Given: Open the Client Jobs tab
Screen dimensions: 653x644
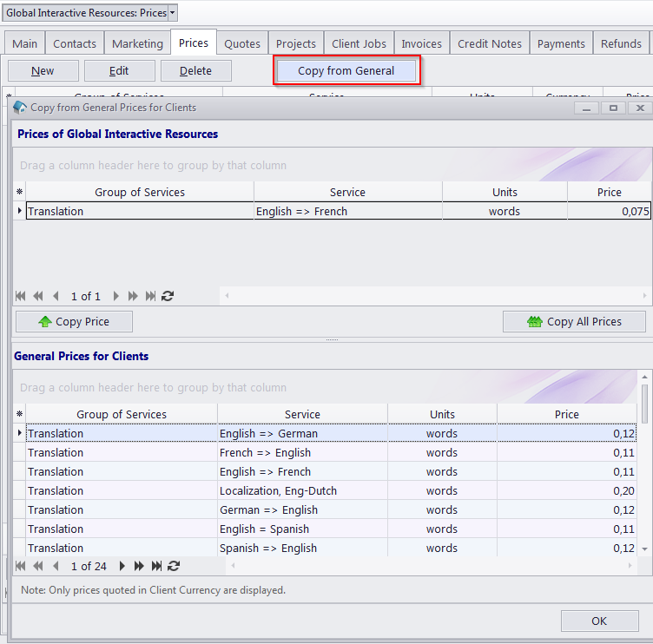Looking at the screenshot, I should tap(359, 43).
